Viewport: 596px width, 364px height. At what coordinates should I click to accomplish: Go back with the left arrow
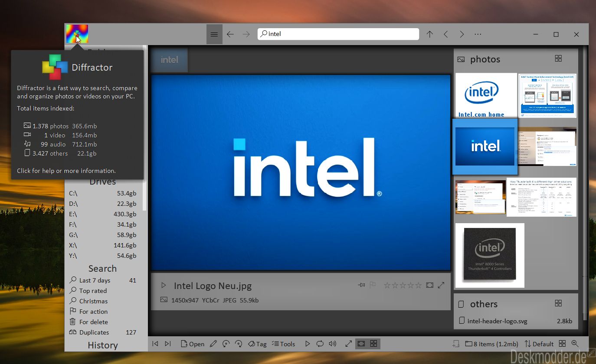coord(230,34)
